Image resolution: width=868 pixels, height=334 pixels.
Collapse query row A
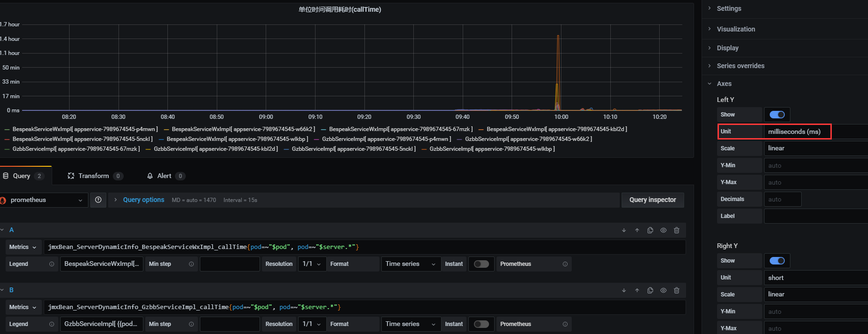click(x=2, y=230)
